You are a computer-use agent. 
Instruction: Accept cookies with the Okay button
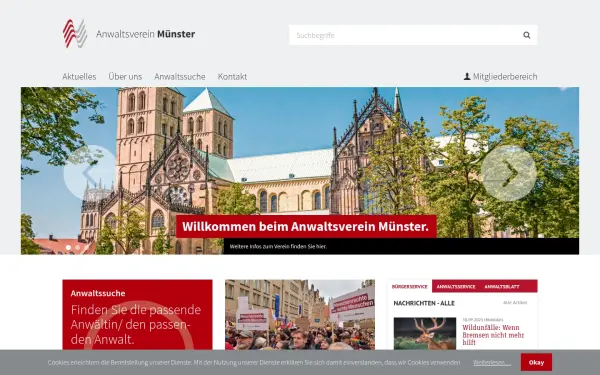[x=536, y=362]
